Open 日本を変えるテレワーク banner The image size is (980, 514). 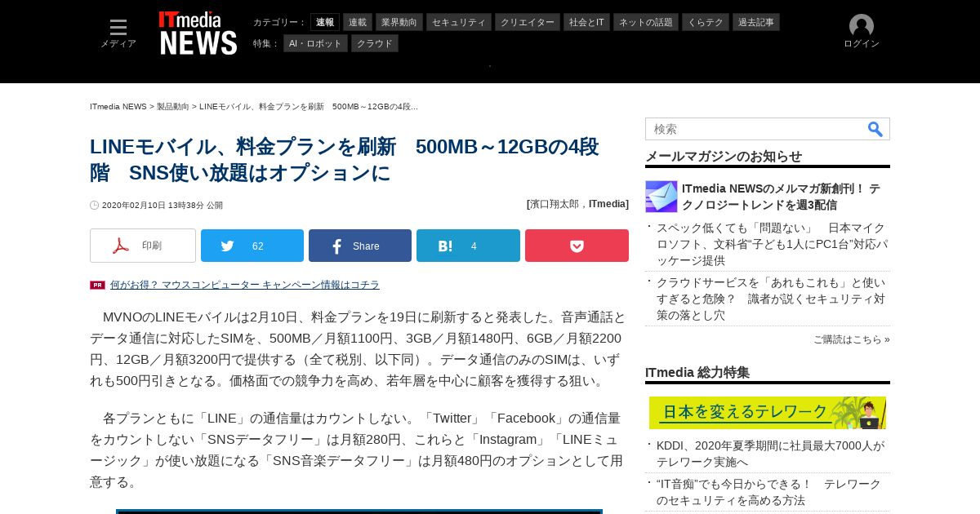pos(768,413)
